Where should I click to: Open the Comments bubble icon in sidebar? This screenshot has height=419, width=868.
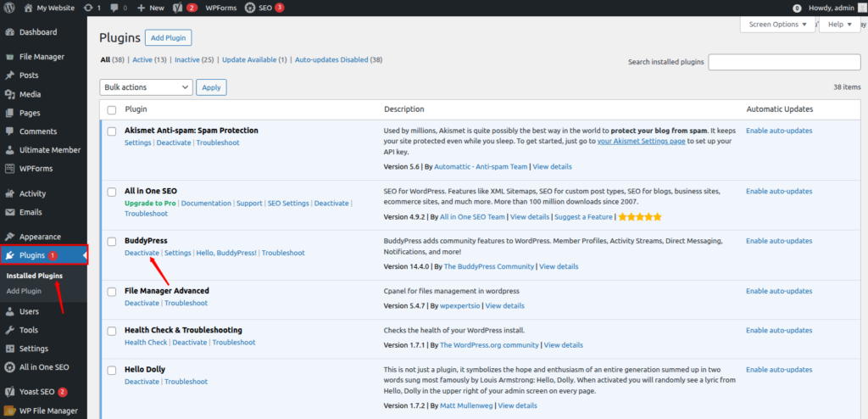tap(9, 131)
